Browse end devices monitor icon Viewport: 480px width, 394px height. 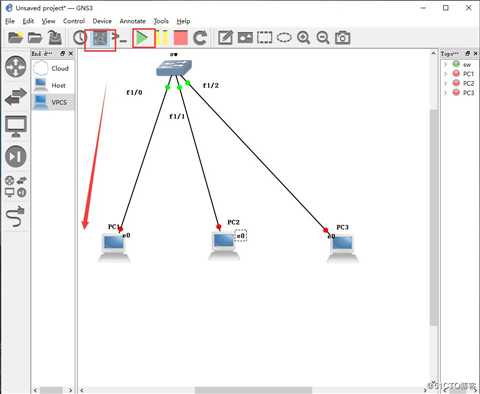coord(16,126)
